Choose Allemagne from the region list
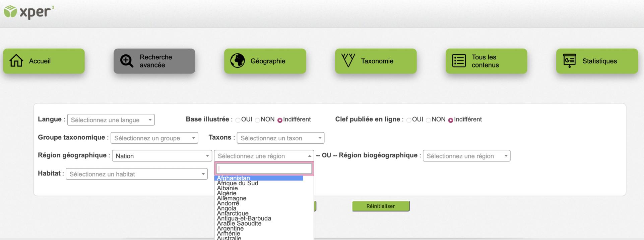The width and height of the screenshot is (644, 240). tap(232, 198)
